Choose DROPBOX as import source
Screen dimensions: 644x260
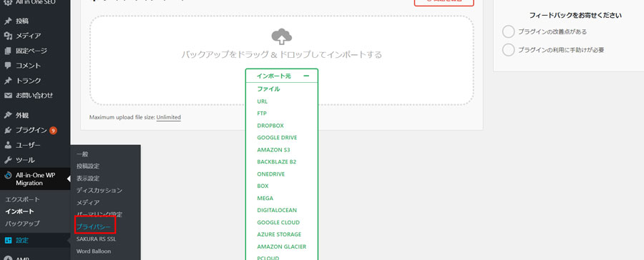point(270,126)
